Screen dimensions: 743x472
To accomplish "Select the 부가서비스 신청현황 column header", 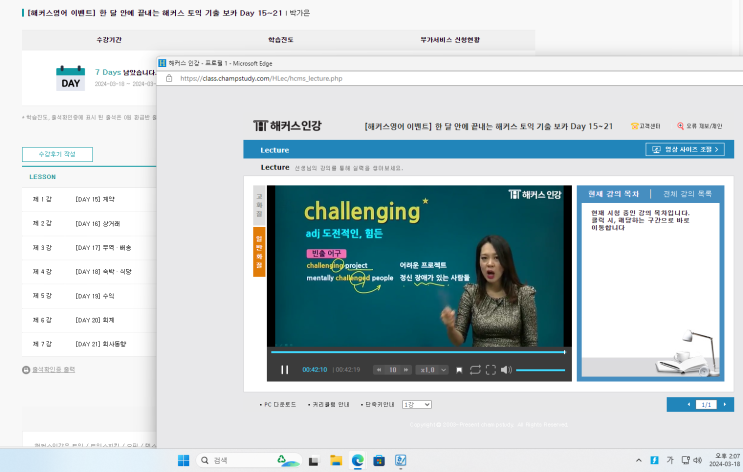I will (450, 40).
